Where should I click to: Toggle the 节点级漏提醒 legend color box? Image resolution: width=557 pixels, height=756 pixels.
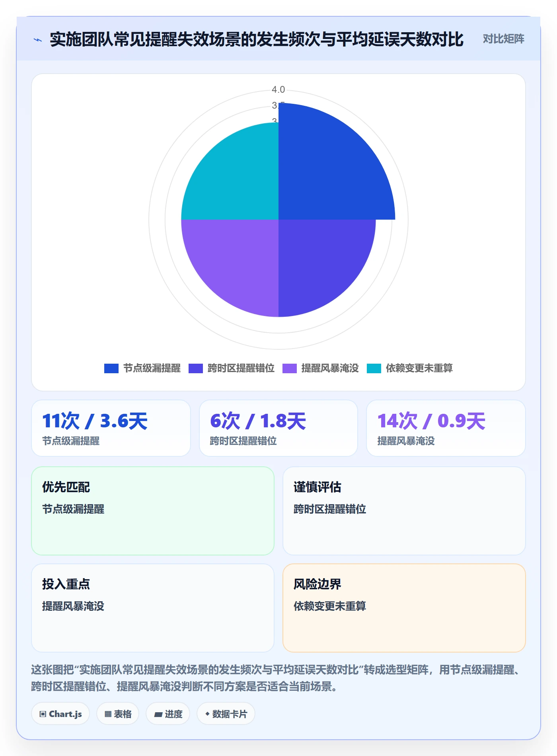[x=111, y=368]
